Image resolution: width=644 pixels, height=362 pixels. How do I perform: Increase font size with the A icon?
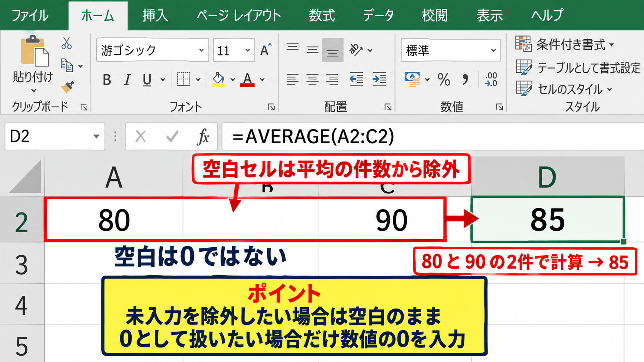[x=266, y=50]
